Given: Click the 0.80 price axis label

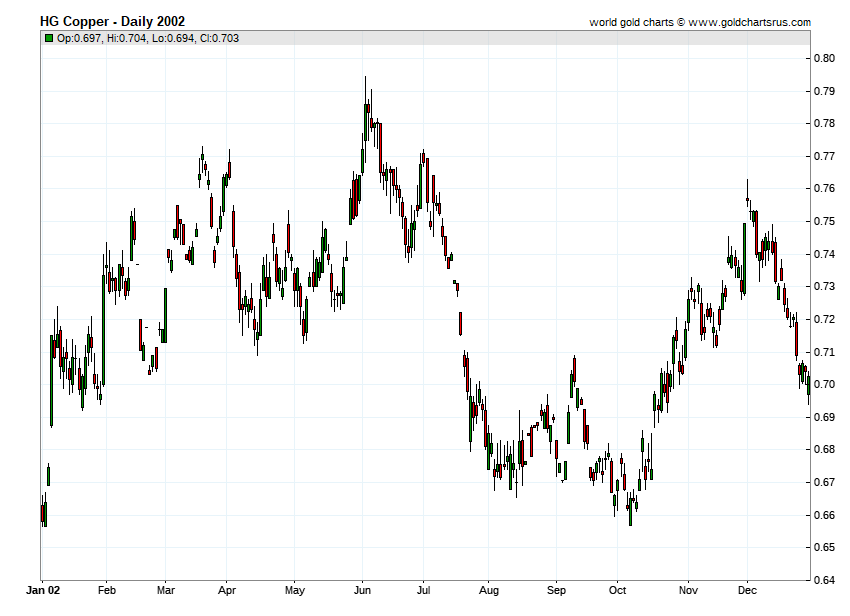Looking at the screenshot, I should (825, 59).
